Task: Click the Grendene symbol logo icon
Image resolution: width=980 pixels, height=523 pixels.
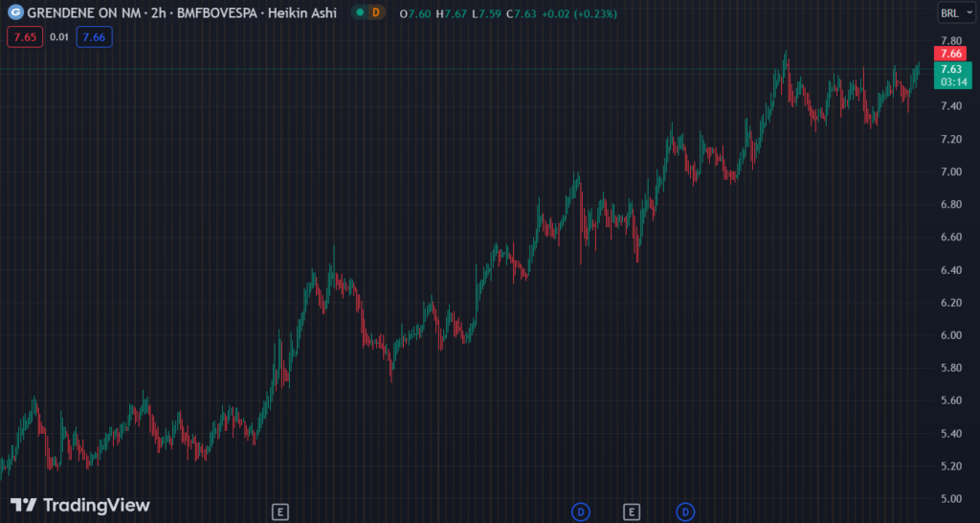Action: tap(15, 12)
